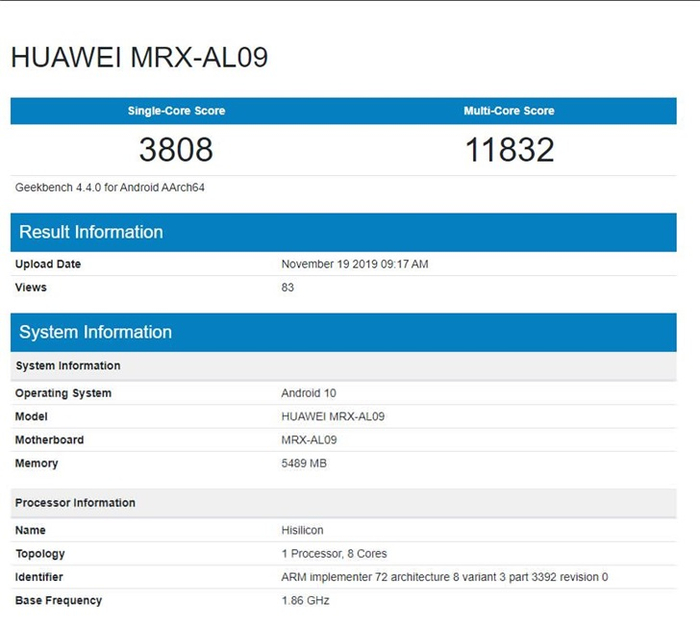Click the Views count 83
The image size is (700, 626).
(288, 287)
